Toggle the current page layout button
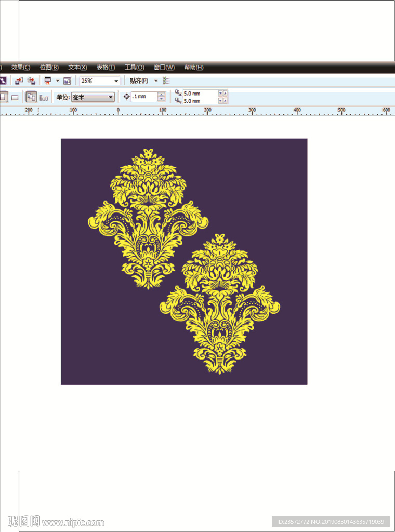The image size is (395, 532). pos(44,98)
